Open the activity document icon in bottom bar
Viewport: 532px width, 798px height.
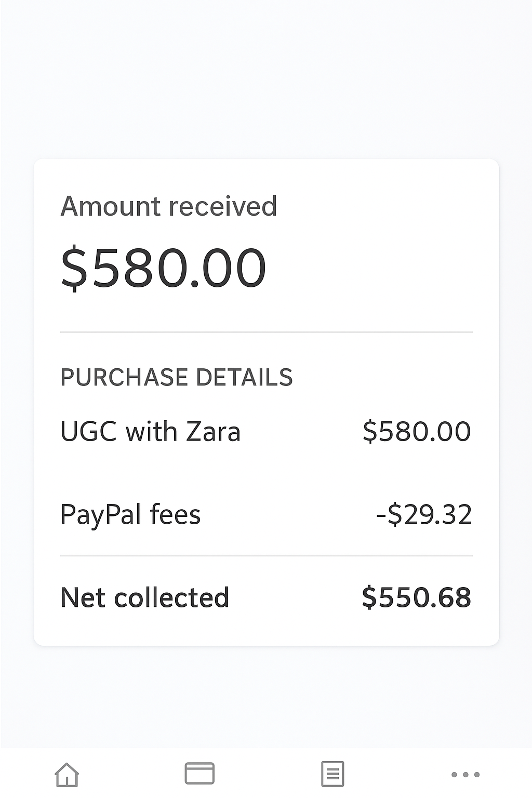[x=332, y=774]
